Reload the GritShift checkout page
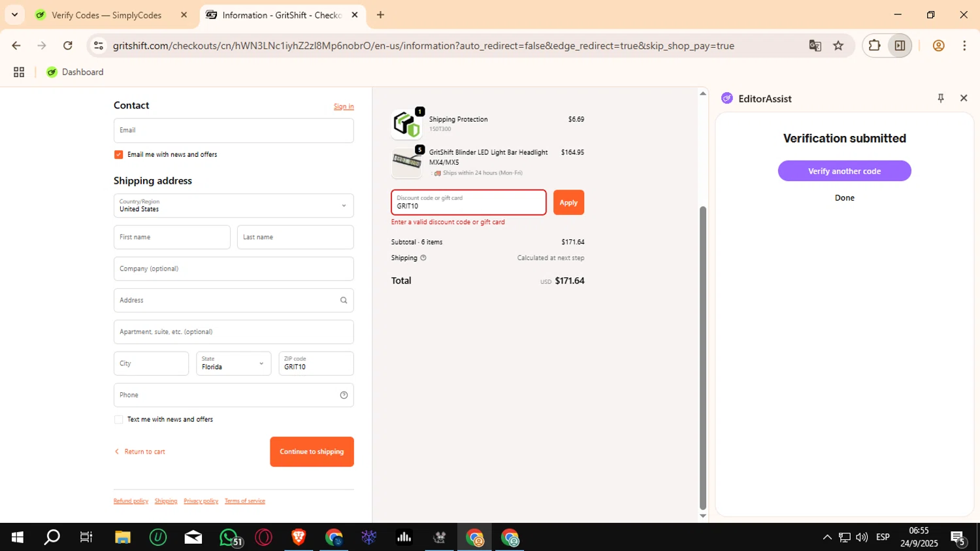The height and width of the screenshot is (551, 980). coord(68,46)
